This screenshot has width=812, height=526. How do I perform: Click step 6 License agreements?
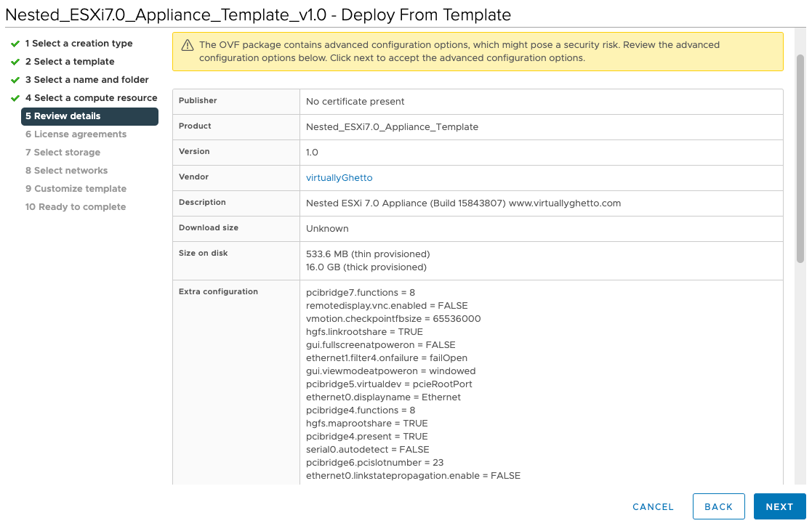(x=76, y=134)
